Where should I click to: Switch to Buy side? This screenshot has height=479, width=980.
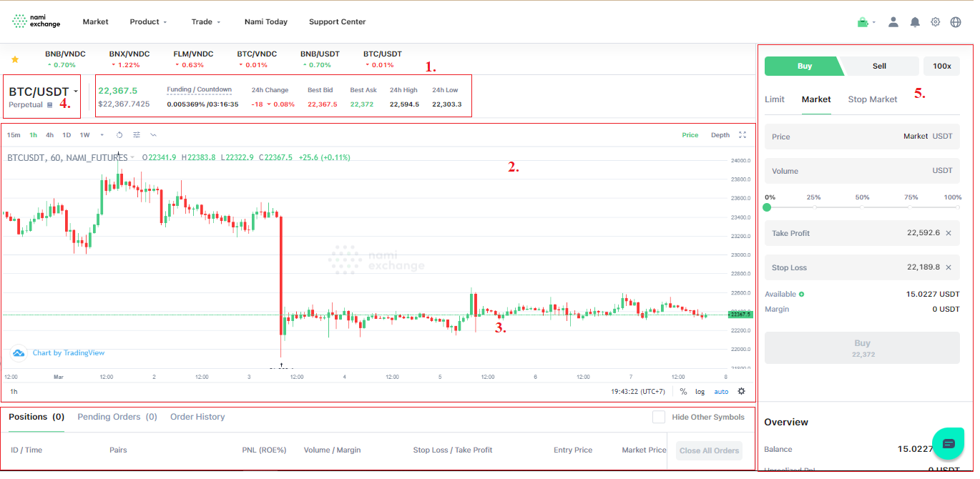805,66
